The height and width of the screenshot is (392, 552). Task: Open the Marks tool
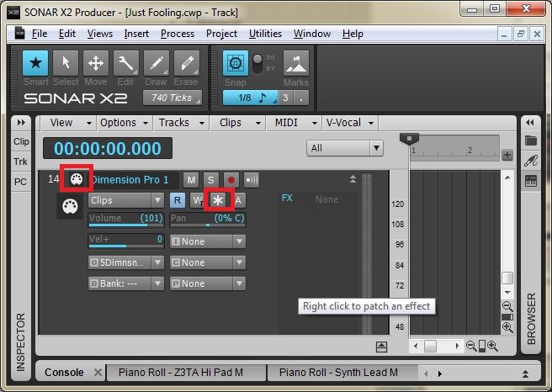tap(295, 66)
